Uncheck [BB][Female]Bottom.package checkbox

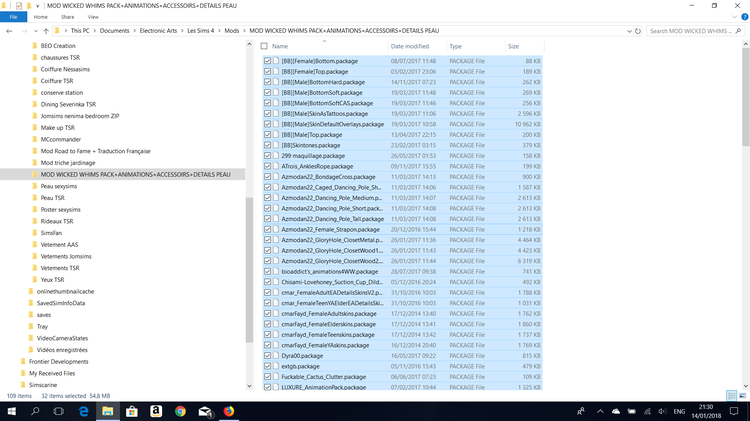(267, 61)
